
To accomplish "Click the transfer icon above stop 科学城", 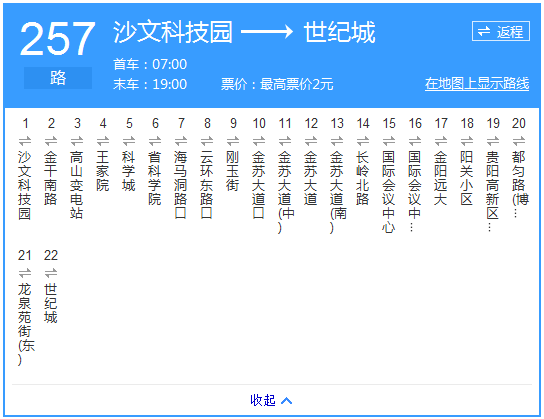I will (x=129, y=141).
